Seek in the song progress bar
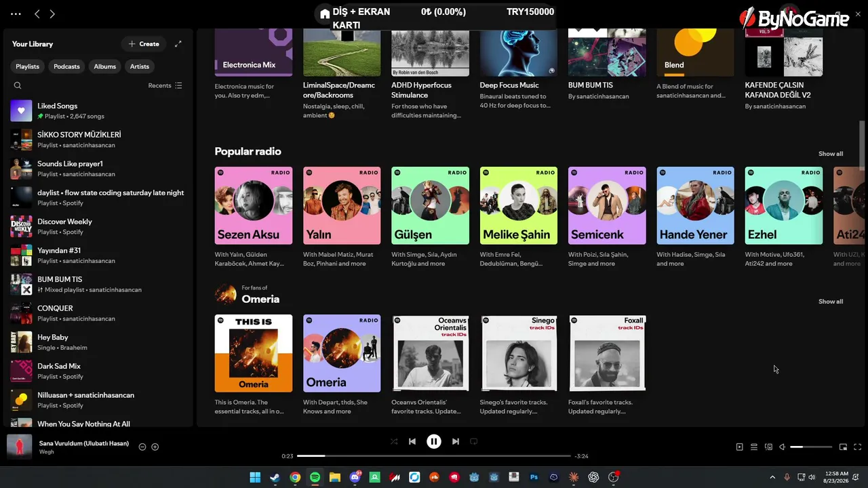This screenshot has width=868, height=488. tap(434, 456)
